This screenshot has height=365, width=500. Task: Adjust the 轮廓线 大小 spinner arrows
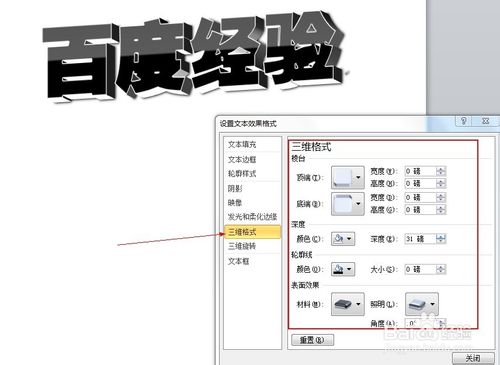point(441,269)
